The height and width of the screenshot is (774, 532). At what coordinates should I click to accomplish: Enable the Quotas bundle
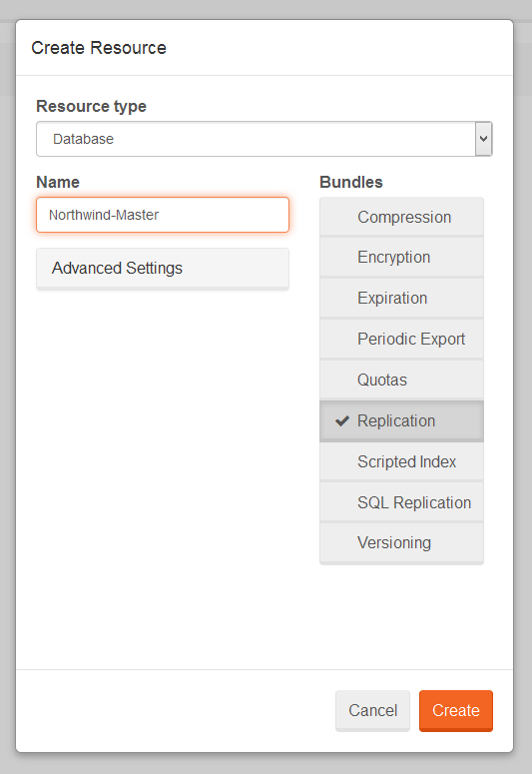(x=401, y=381)
